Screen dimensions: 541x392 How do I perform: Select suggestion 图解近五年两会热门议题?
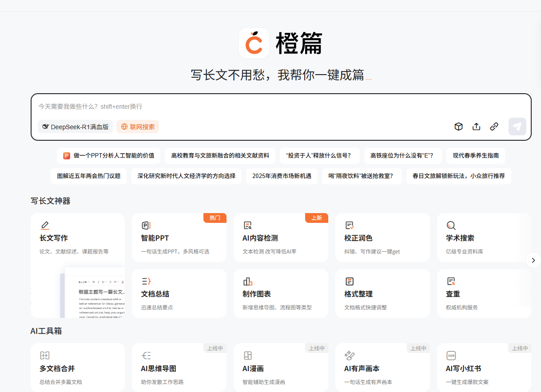coord(89,176)
